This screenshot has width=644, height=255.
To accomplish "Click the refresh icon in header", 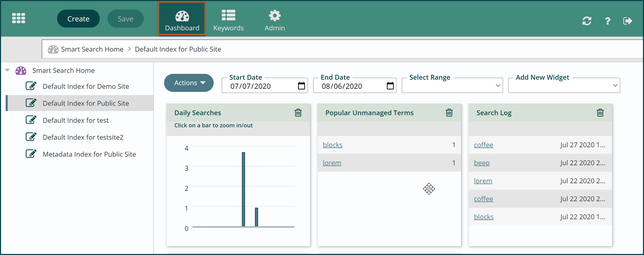I will tap(587, 21).
